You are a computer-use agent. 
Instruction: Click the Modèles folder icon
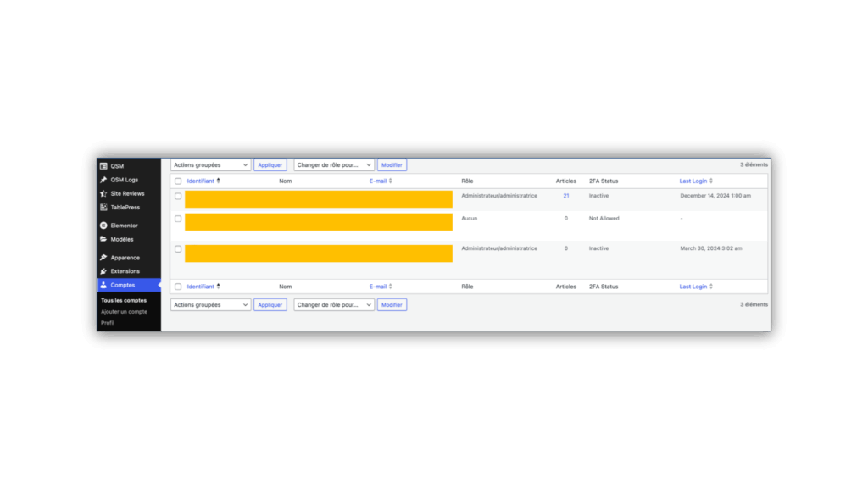pos(103,239)
